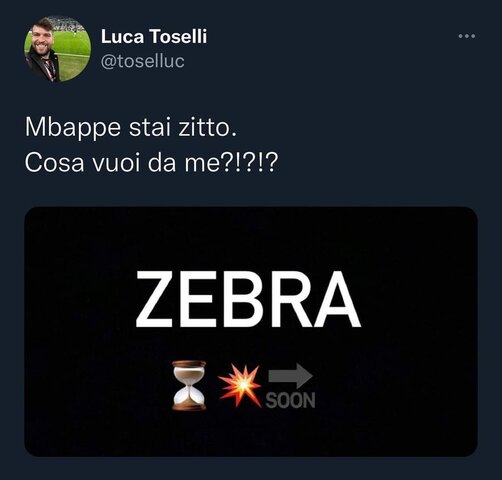This screenshot has height=480, width=502.
Task: Select the letter B in ZEBRA
Action: (x=238, y=299)
